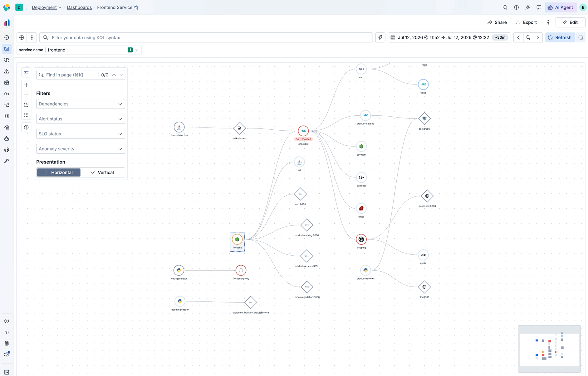Open the query bar options menu
This screenshot has height=376, width=588.
[x=32, y=37]
